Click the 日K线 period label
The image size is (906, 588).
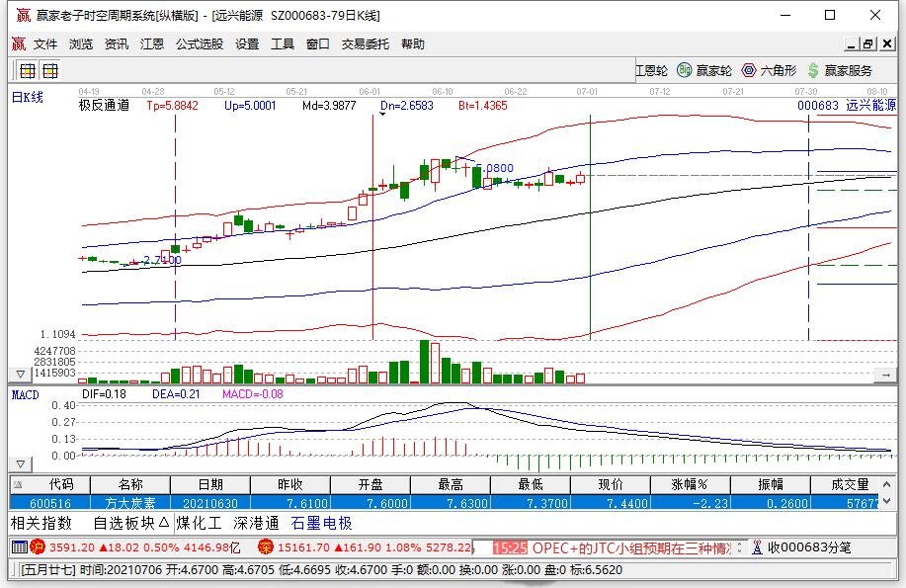pyautogui.click(x=27, y=97)
